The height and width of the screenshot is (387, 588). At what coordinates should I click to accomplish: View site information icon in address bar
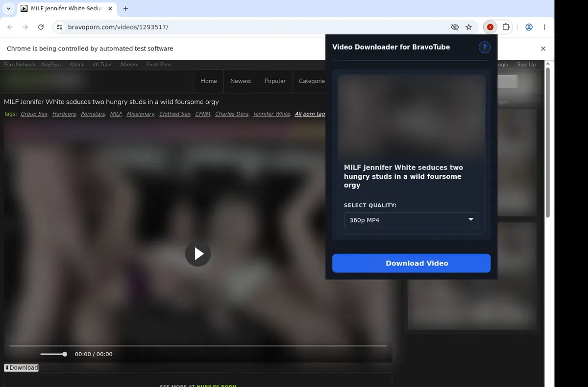click(x=59, y=27)
